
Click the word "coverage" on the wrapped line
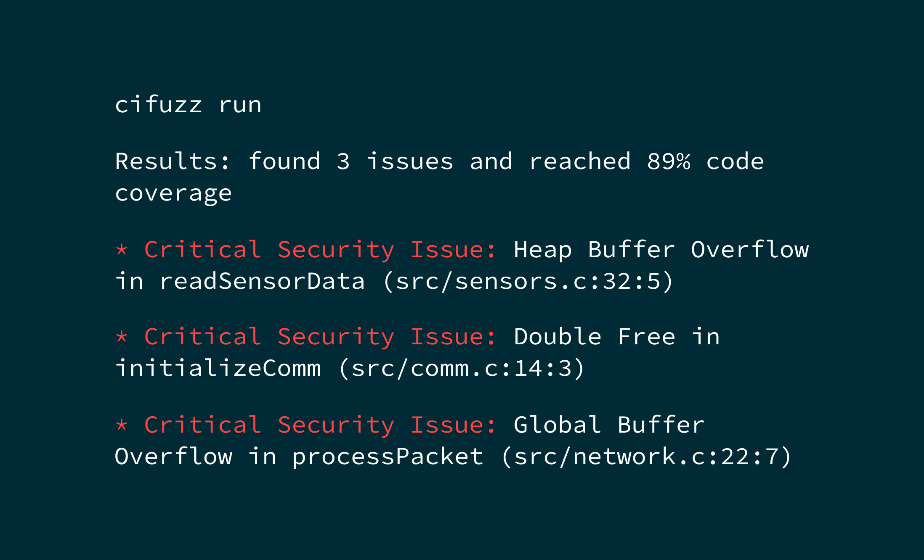pos(173,193)
